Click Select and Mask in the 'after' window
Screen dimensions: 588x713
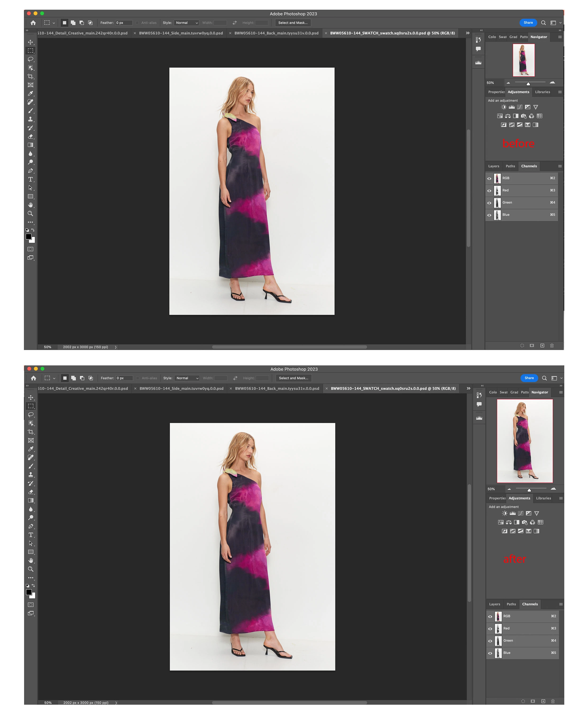[294, 378]
